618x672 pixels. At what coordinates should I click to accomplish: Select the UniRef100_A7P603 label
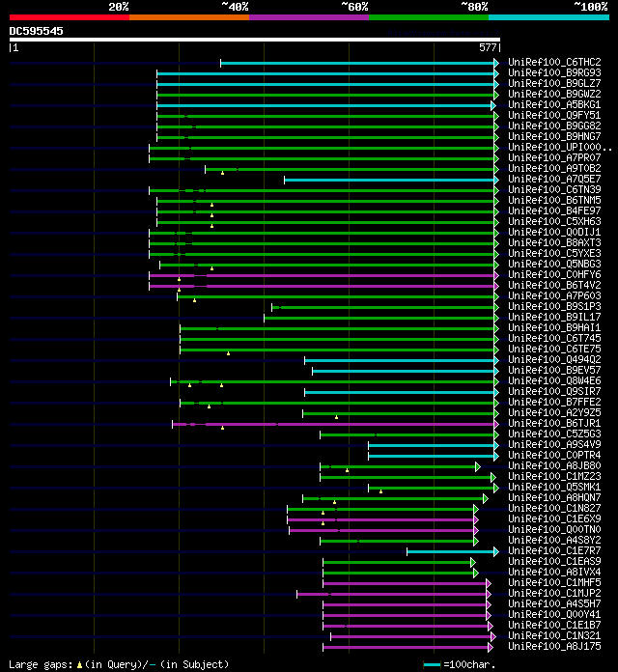pos(554,295)
